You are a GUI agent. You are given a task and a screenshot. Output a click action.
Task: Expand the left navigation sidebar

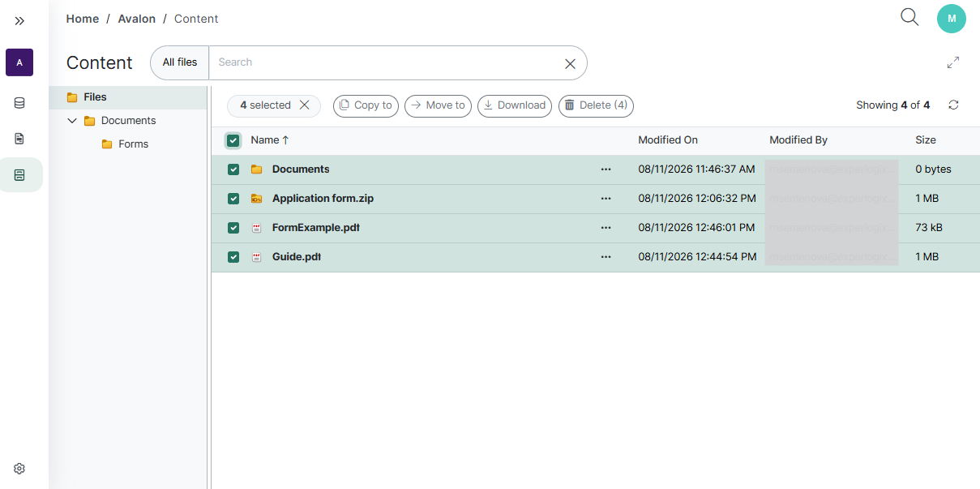[19, 20]
